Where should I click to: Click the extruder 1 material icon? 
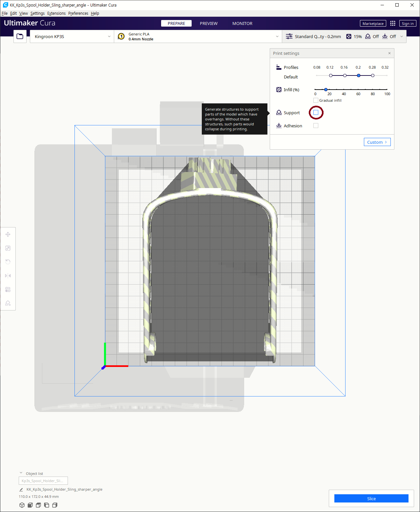121,36
